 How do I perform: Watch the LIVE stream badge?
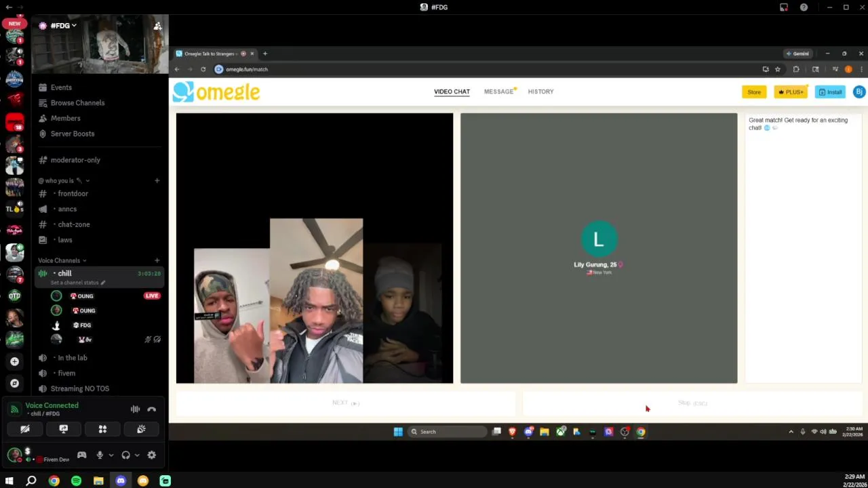point(152,296)
